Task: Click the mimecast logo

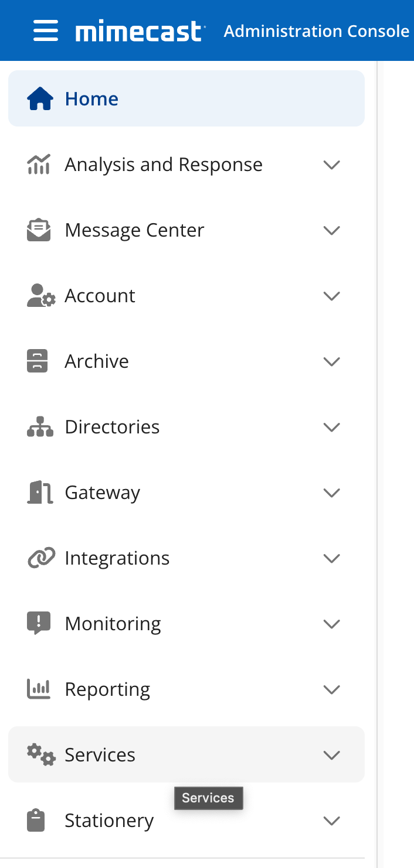Action: click(140, 32)
